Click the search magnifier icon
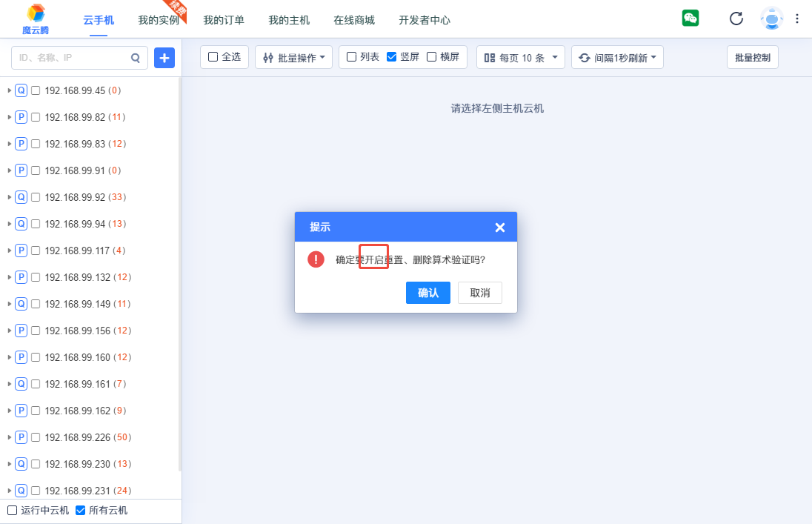The height and width of the screenshot is (524, 812). coord(136,57)
